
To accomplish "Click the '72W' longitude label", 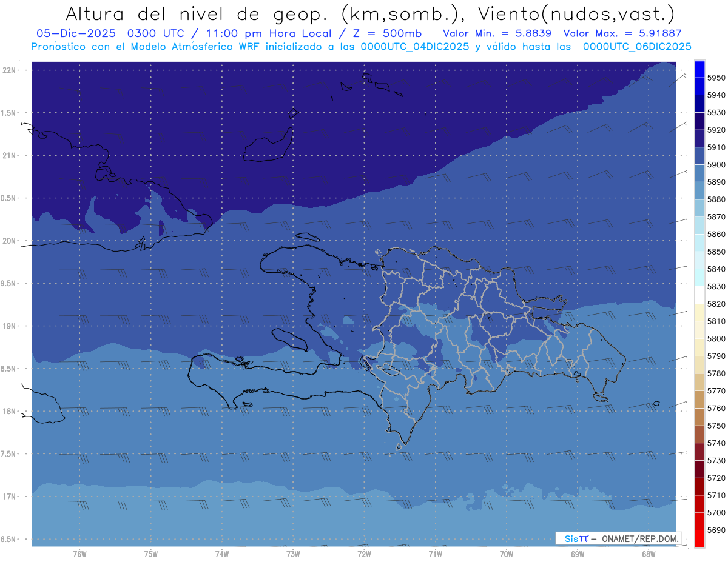I will 364,554.
